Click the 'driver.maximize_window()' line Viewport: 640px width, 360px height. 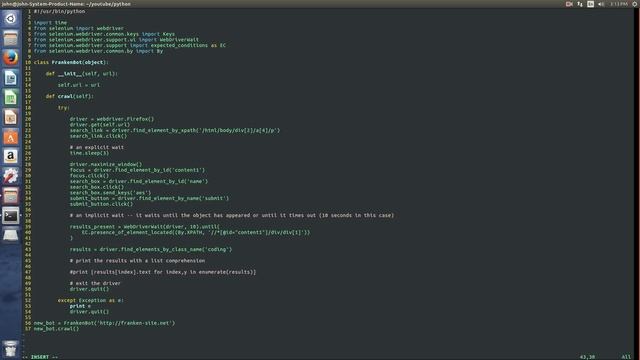[106, 164]
